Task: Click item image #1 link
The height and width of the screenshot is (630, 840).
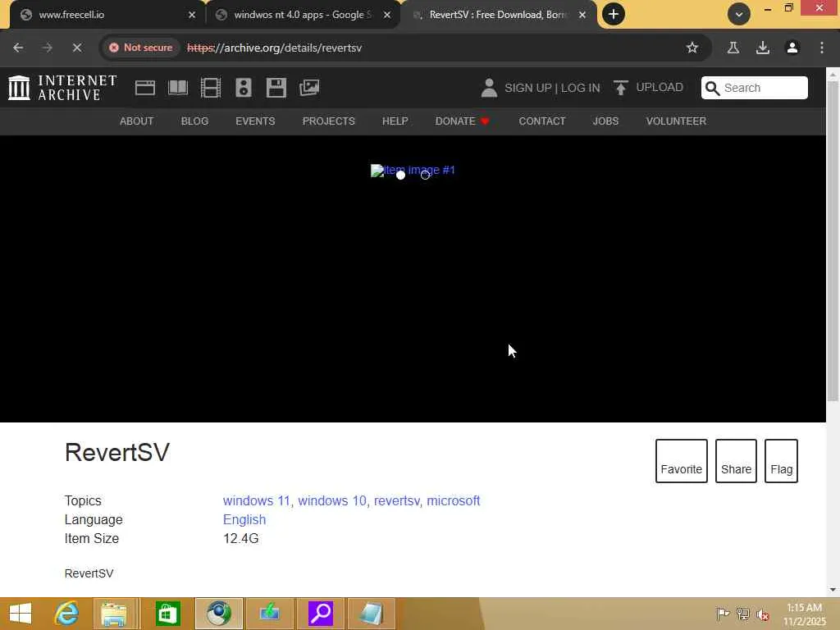Action: click(413, 170)
